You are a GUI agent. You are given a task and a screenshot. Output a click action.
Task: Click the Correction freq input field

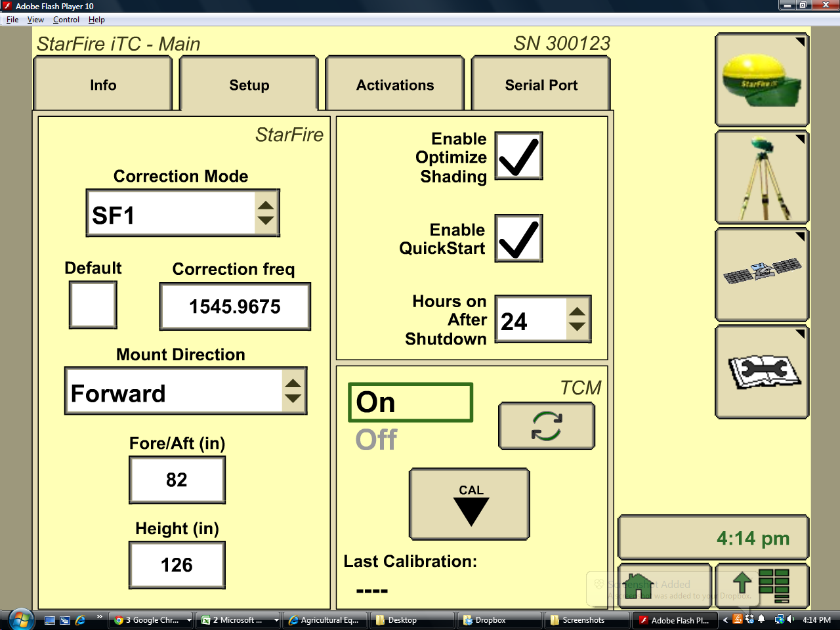[x=235, y=306]
